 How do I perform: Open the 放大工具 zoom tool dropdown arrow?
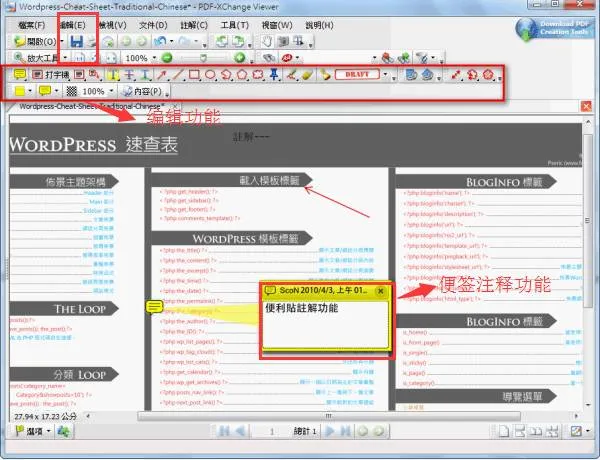[65, 58]
